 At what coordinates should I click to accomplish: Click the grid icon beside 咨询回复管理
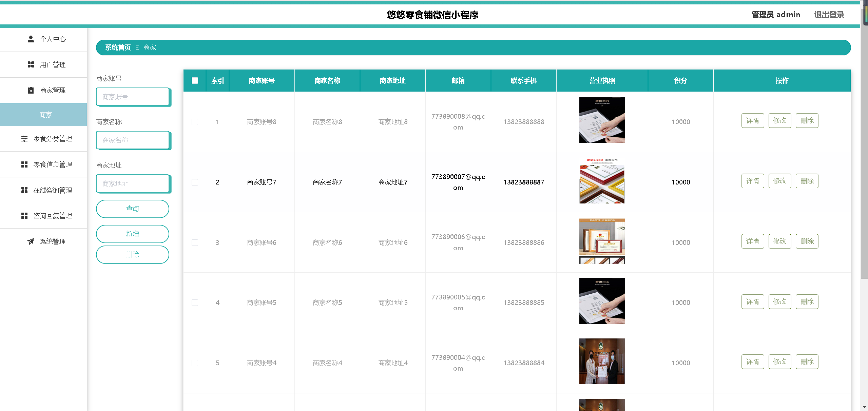tap(24, 216)
